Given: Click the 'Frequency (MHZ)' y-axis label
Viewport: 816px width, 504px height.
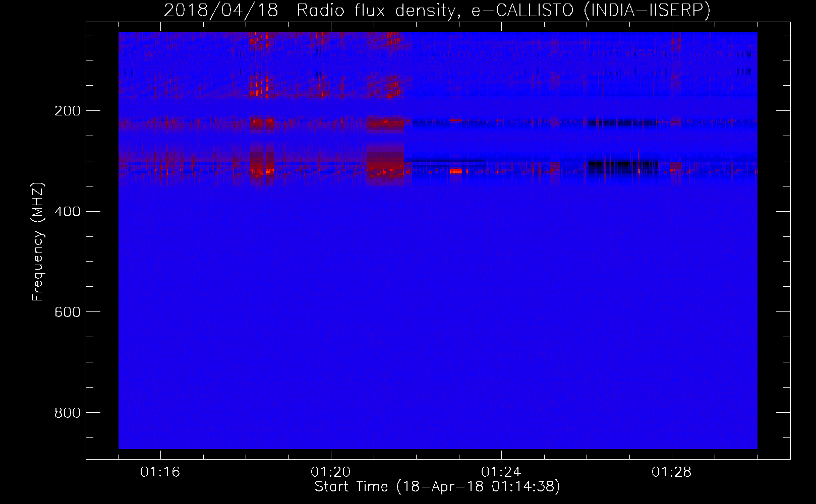Looking at the screenshot, I should [x=38, y=242].
